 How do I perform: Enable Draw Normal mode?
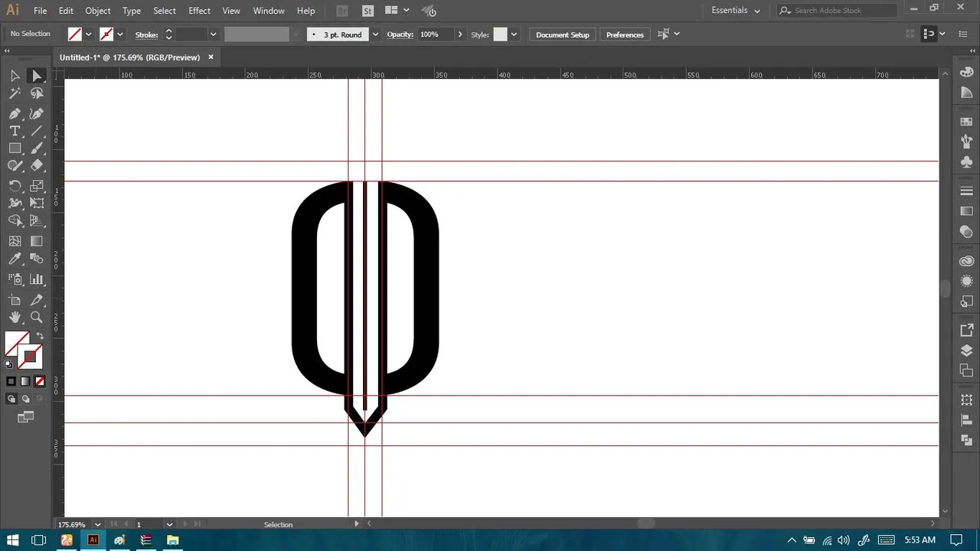(x=11, y=399)
